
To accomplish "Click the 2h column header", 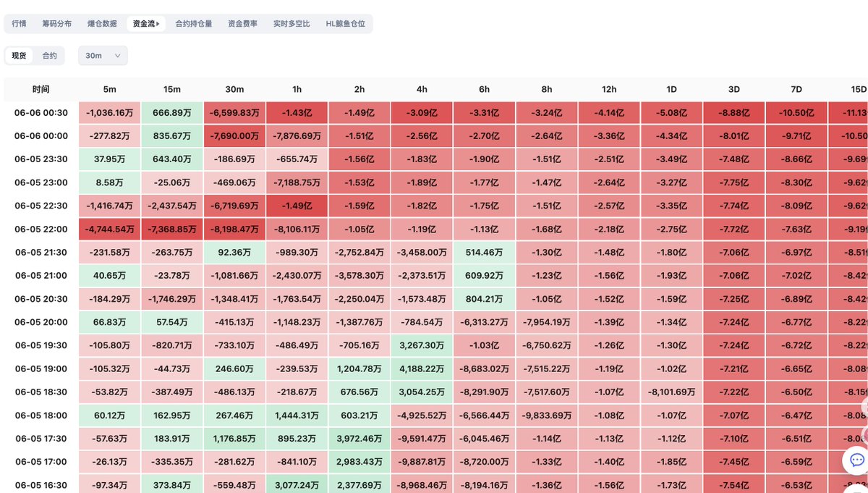I will point(359,90).
